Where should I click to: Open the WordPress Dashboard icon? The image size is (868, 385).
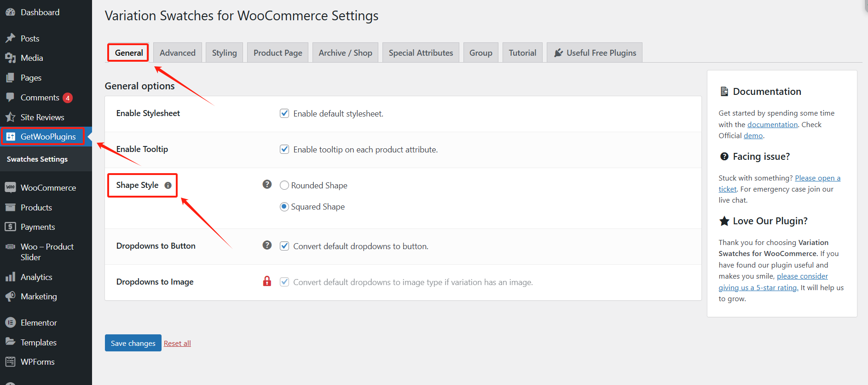(10, 12)
